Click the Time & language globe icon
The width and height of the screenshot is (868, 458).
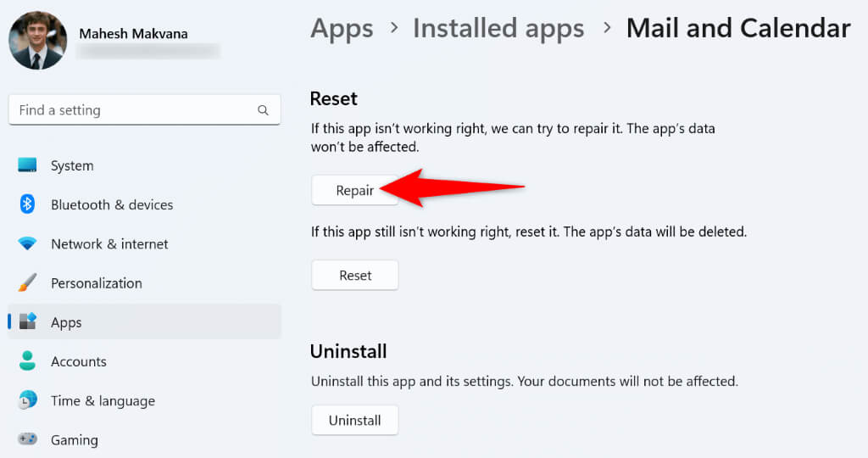click(27, 400)
